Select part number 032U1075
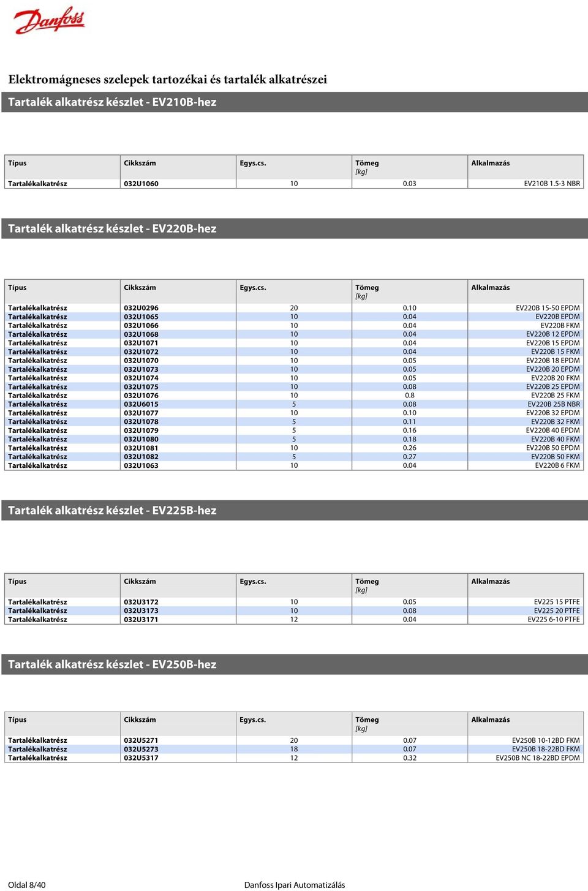 click(x=141, y=387)
